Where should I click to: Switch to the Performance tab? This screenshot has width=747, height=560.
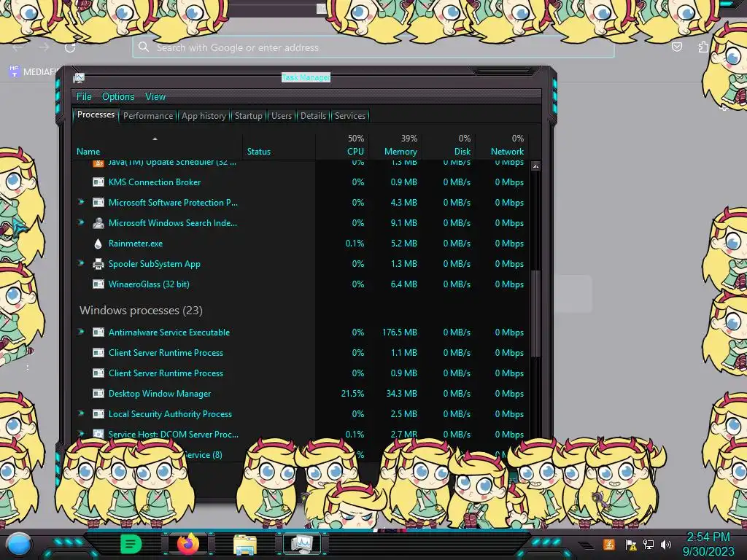pyautogui.click(x=148, y=116)
